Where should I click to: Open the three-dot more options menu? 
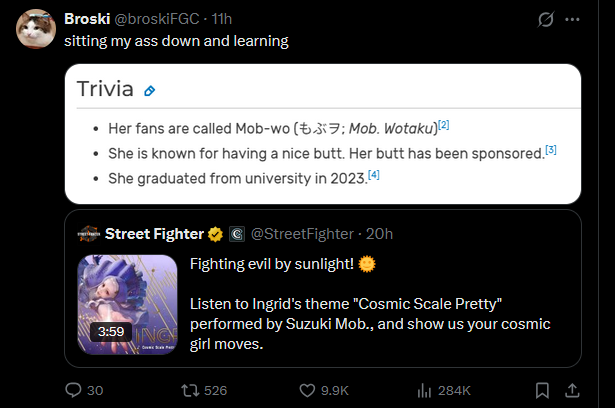[573, 19]
